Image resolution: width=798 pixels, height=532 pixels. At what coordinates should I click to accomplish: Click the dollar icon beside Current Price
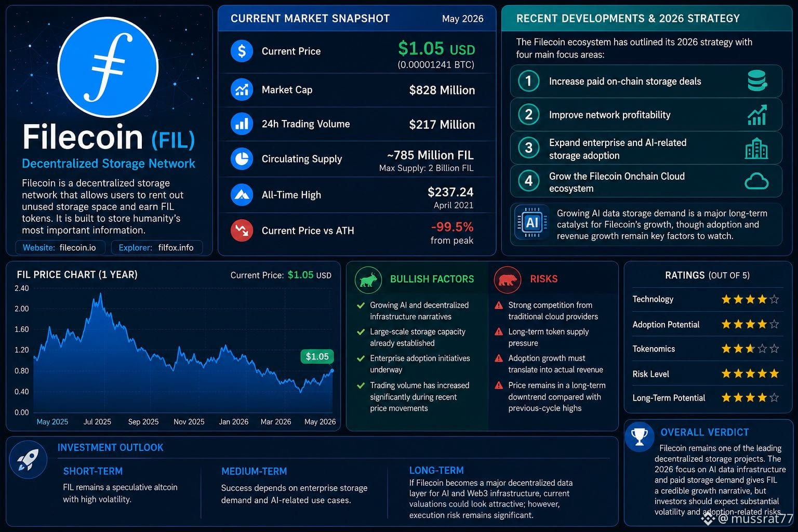(x=242, y=51)
